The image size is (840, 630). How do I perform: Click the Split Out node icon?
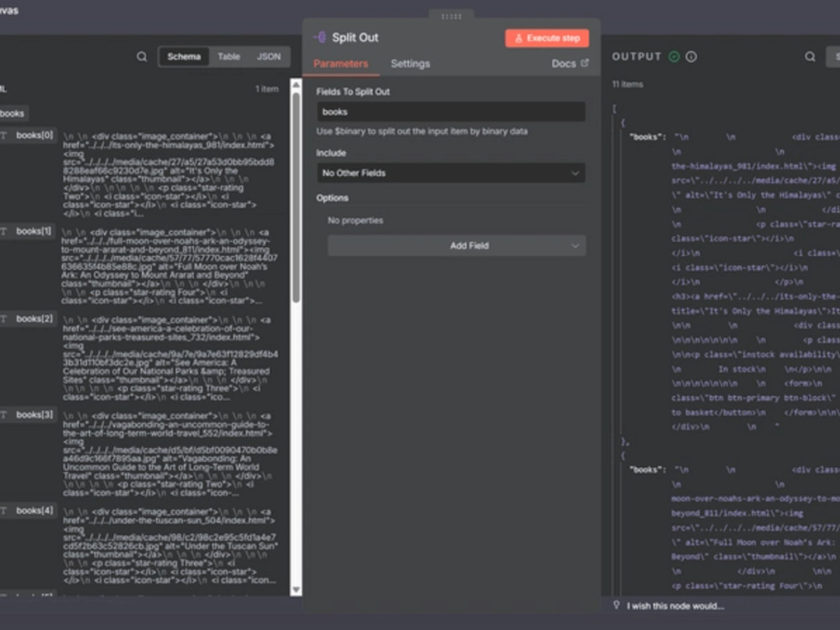coord(320,37)
